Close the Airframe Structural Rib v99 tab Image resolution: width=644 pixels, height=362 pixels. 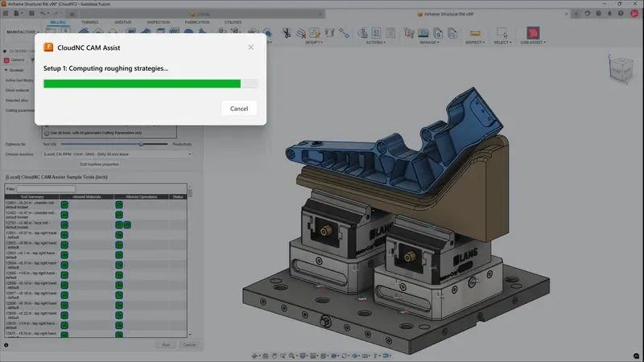point(566,14)
